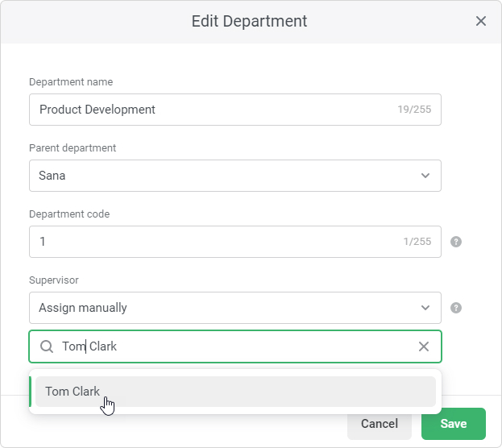Open the Parent department dropdown showing Sana
Viewport: 502px width, 448px height.
[235, 176]
